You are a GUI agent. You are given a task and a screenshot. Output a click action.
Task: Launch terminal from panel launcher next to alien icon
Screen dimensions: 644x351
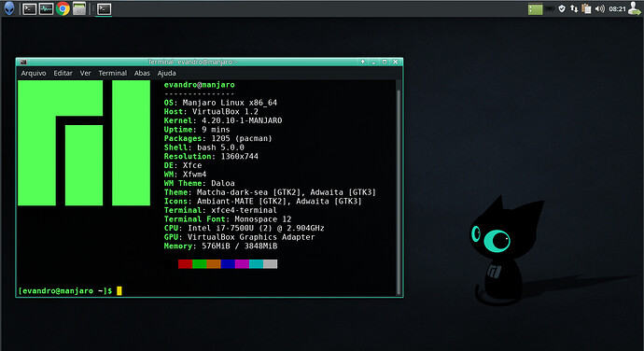29,8
